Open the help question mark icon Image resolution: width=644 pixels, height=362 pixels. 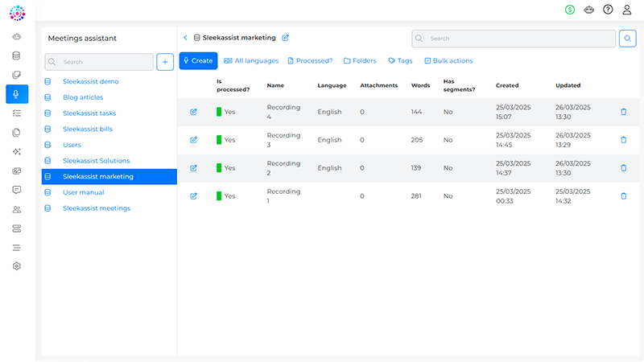point(608,10)
